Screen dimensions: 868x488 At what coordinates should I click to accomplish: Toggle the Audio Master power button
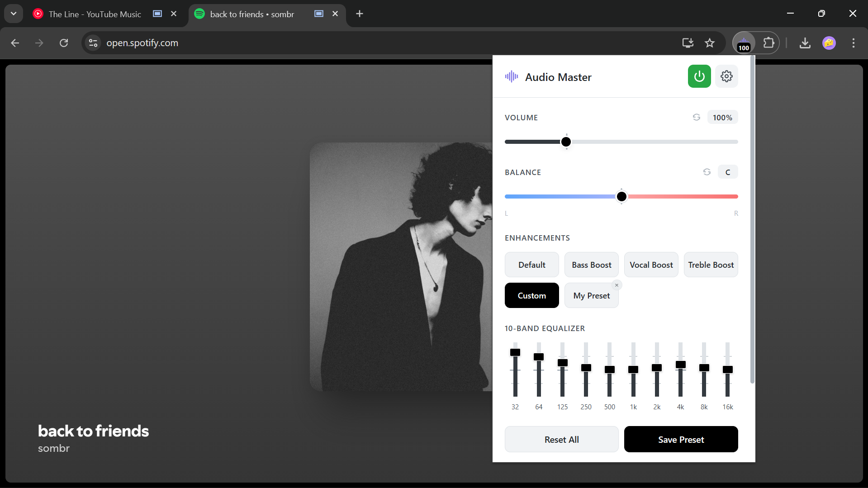tap(699, 76)
